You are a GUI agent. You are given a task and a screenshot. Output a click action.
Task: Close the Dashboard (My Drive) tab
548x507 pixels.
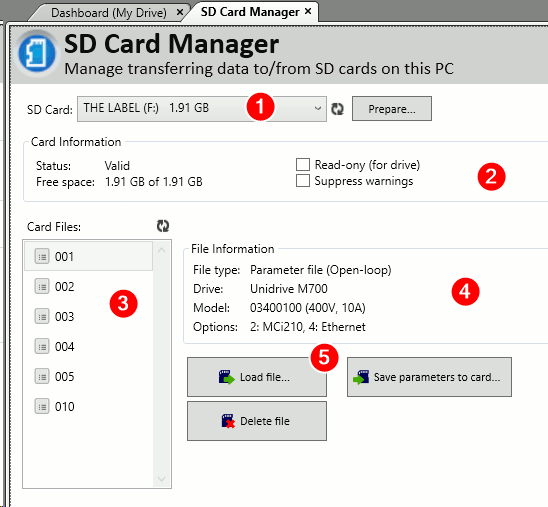180,13
